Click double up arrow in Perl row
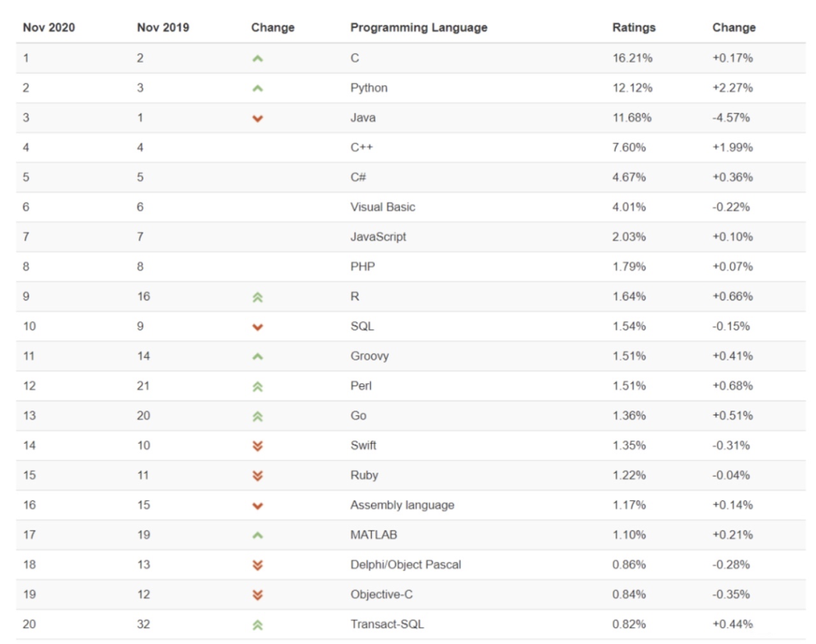Viewport: 816px width, 644px height. 257,387
